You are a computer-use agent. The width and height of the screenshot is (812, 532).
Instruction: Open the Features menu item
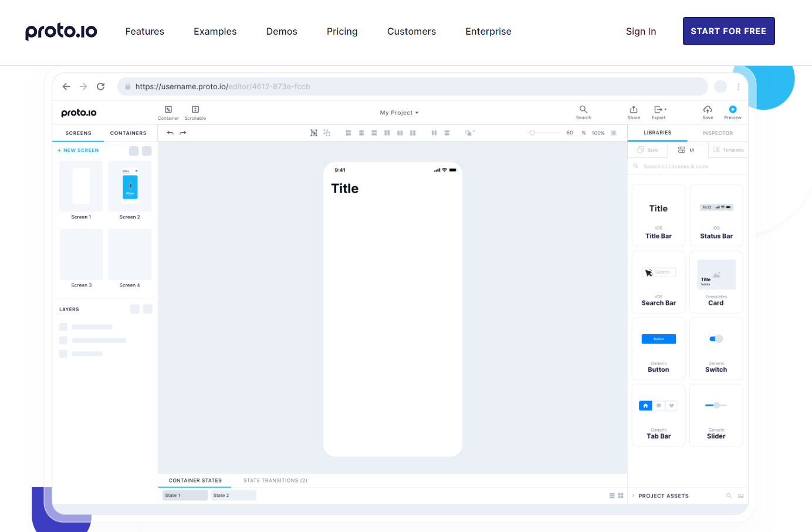(x=145, y=31)
